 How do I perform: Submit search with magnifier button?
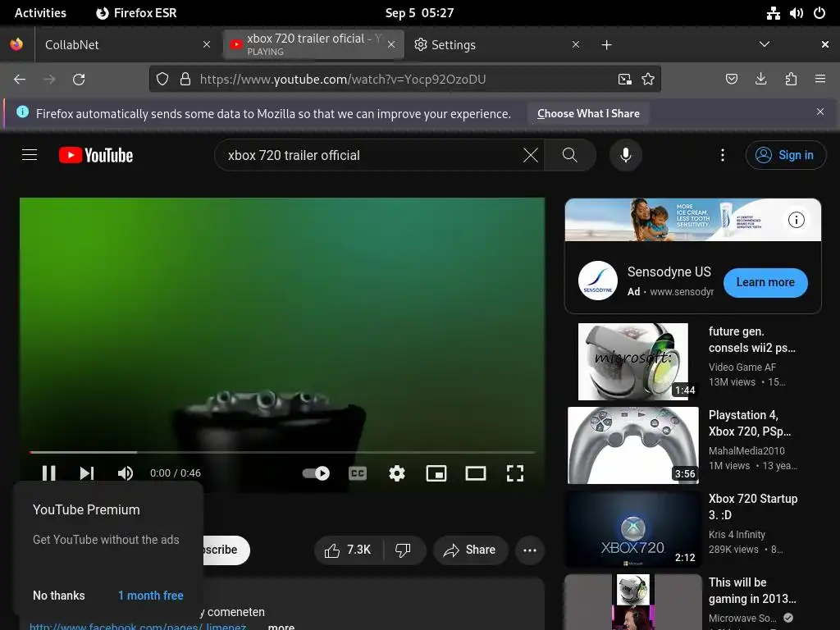[570, 155]
